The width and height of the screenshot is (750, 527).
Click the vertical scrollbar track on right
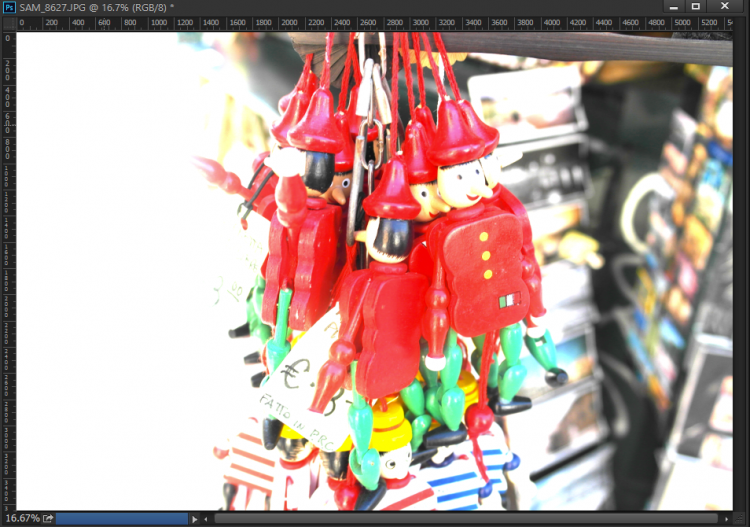[741, 270]
